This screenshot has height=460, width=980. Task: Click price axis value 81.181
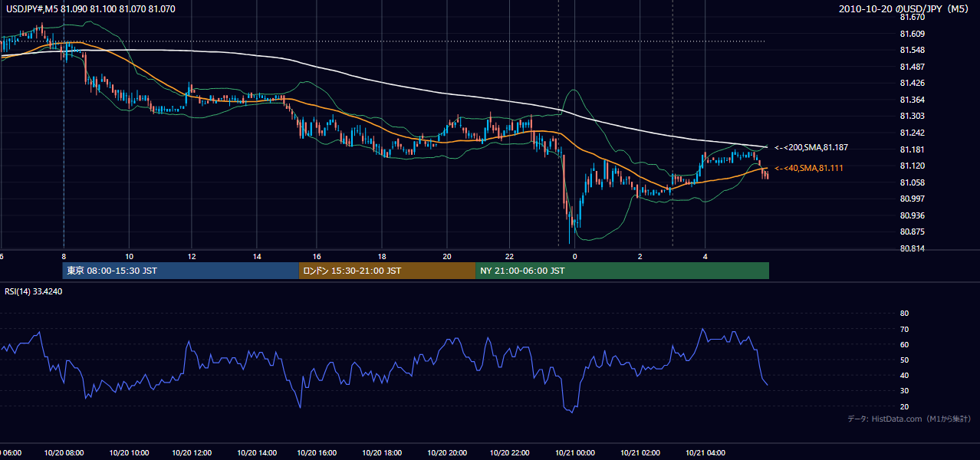pos(912,149)
